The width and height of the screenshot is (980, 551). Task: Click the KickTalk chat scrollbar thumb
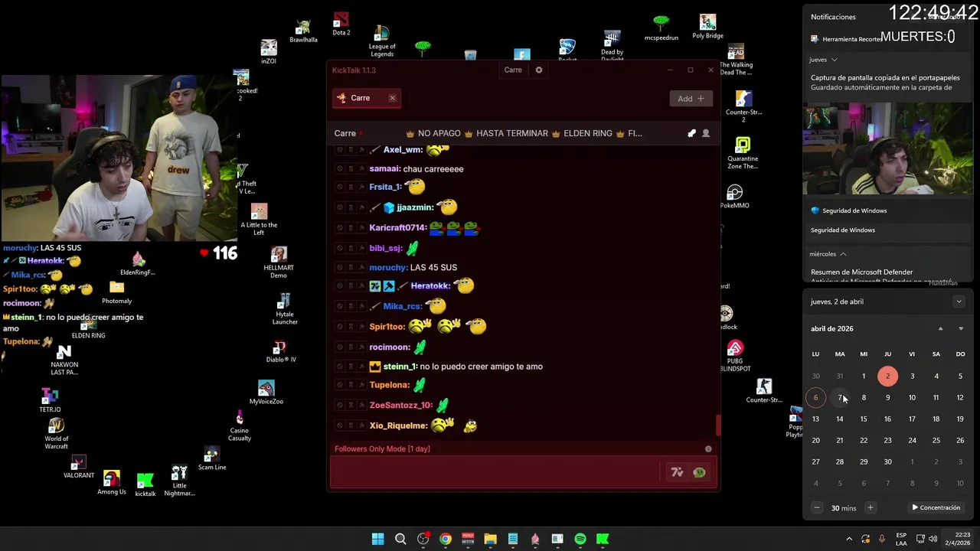[x=718, y=425]
